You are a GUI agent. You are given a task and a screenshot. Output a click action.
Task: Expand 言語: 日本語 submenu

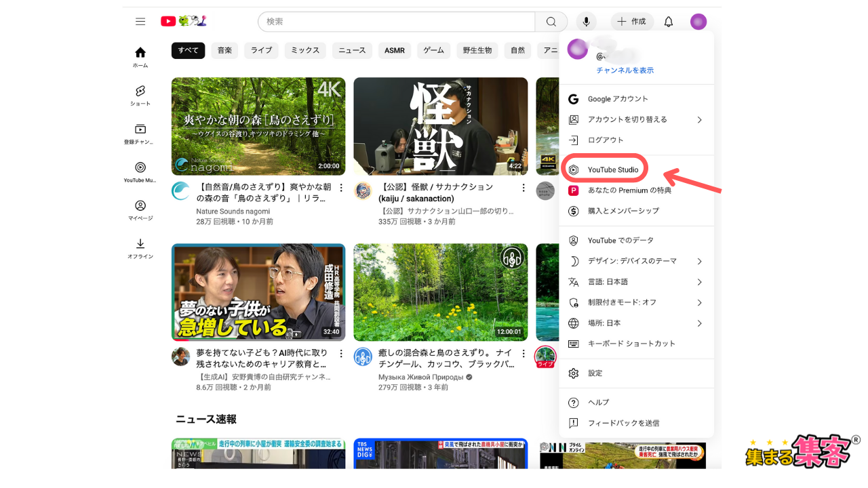point(637,282)
